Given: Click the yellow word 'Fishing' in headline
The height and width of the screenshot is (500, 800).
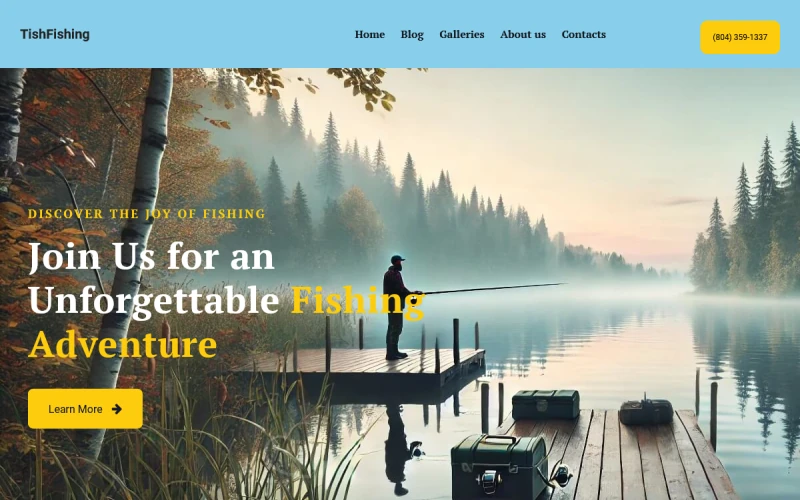Looking at the screenshot, I should coord(358,301).
